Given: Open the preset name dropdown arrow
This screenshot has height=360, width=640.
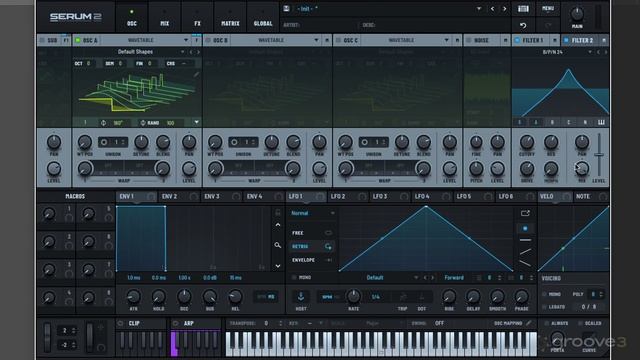Looking at the screenshot, I should (x=479, y=9).
